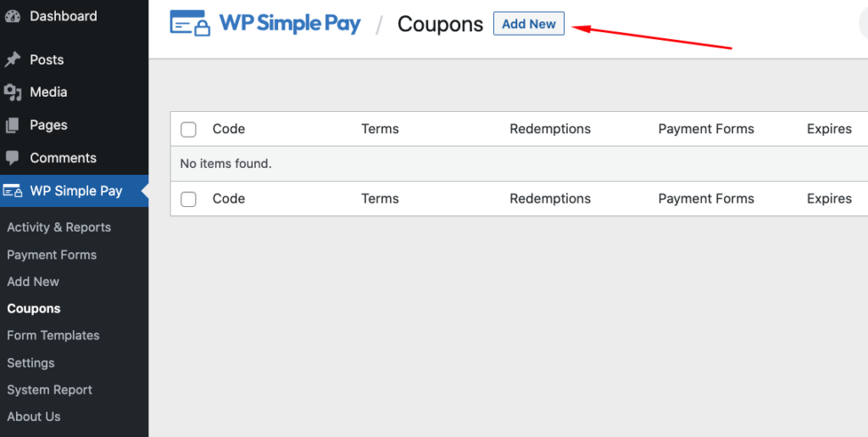Select Add New in the sidebar submenu
This screenshot has height=437, width=868.
point(33,282)
